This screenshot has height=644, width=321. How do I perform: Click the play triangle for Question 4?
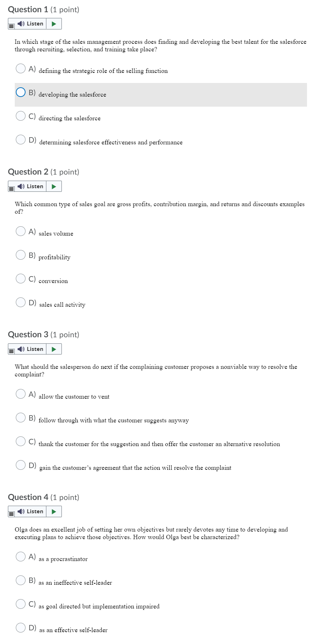pyautogui.click(x=53, y=511)
